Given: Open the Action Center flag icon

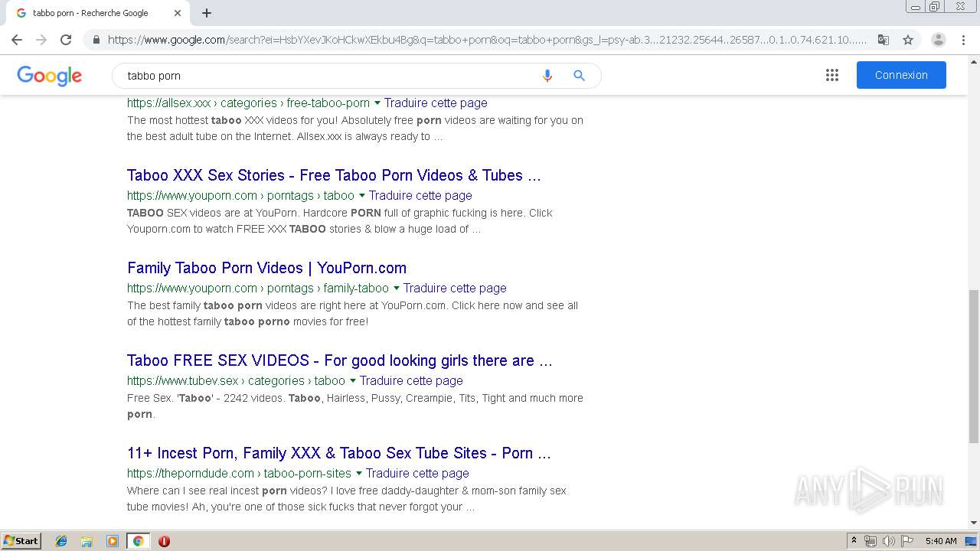Looking at the screenshot, I should coord(907,541).
